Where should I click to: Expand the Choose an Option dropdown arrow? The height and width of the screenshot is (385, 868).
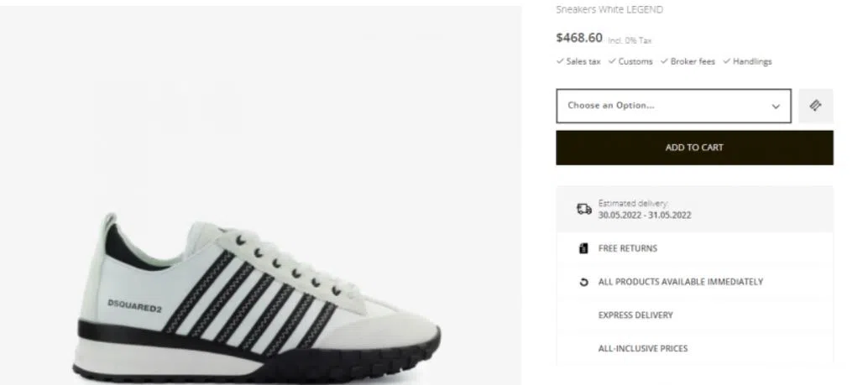[776, 107]
